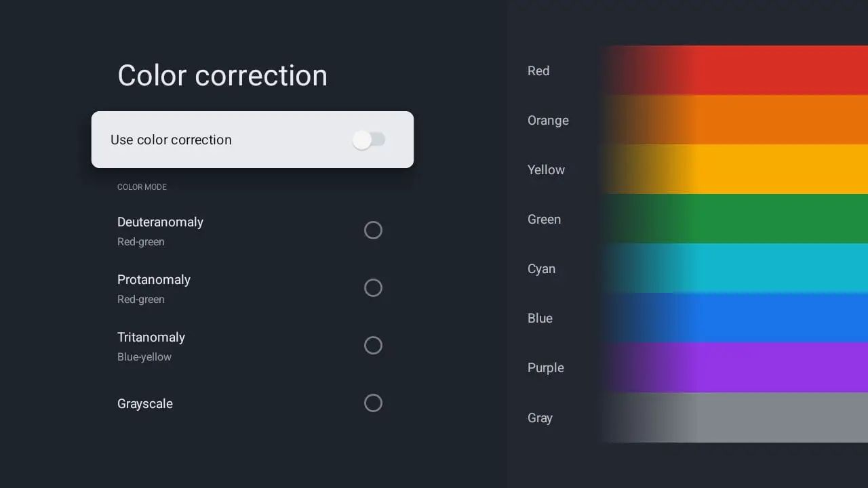Select the Tritanomaly radio button
The image size is (868, 488).
coord(373,346)
